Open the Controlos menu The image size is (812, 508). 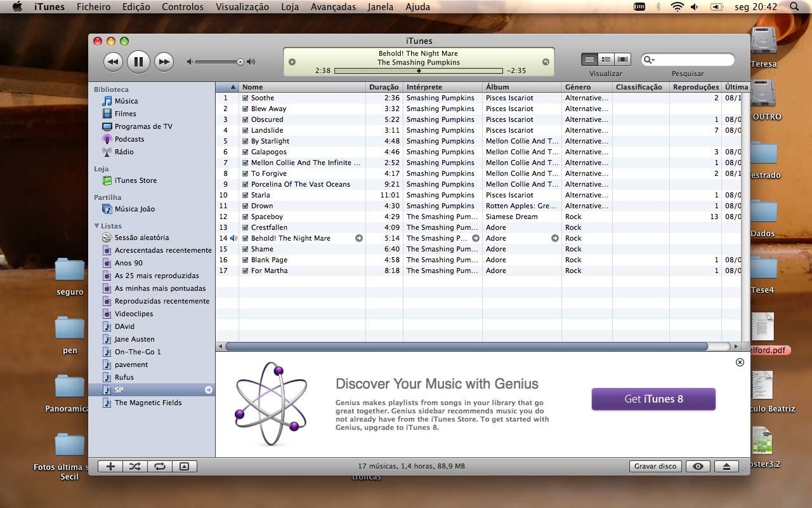(x=183, y=7)
